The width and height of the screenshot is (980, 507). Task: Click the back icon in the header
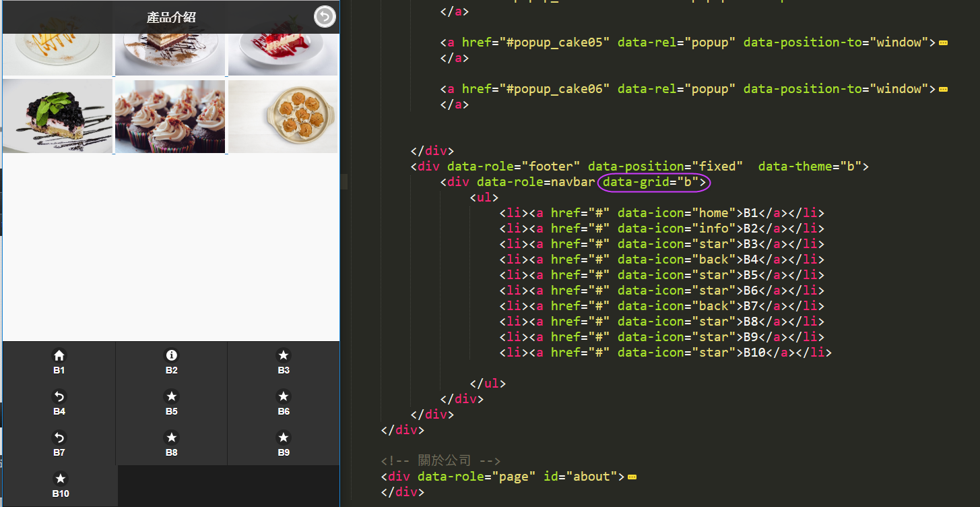pyautogui.click(x=325, y=16)
